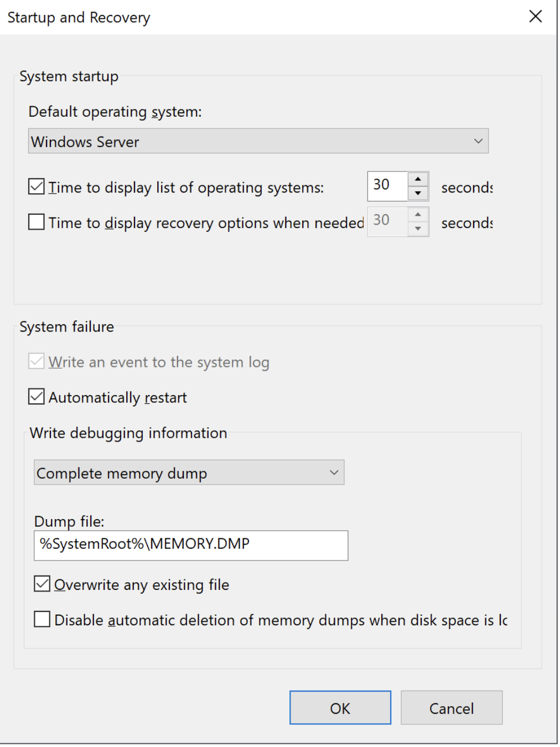This screenshot has height=747, width=560.
Task: Click the recovery options seconds field
Action: click(387, 221)
